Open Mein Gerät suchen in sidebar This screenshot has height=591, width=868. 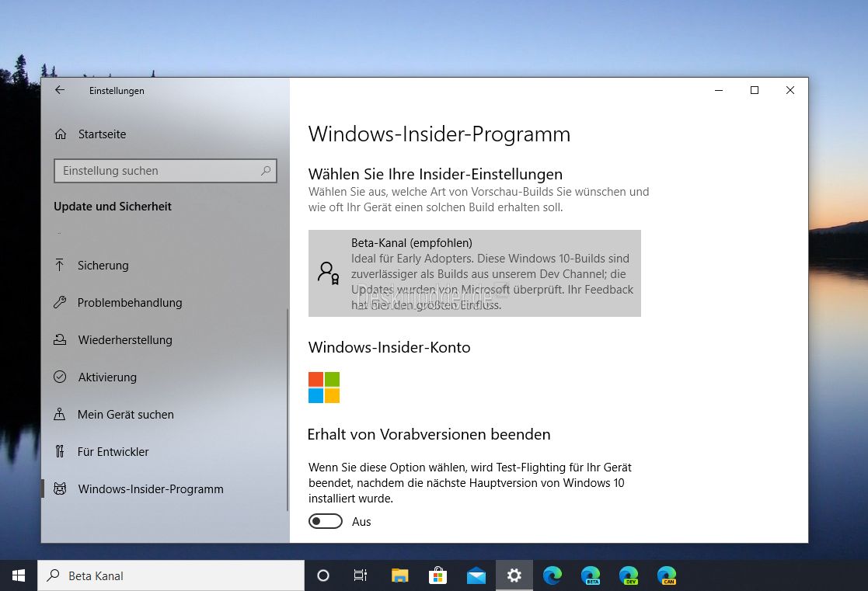[x=165, y=414]
